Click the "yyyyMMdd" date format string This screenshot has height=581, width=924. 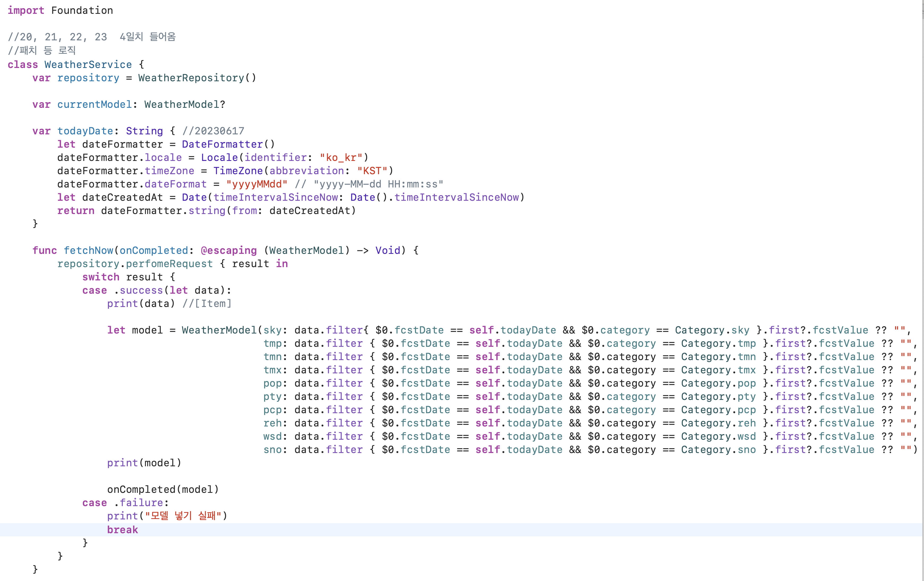(257, 184)
